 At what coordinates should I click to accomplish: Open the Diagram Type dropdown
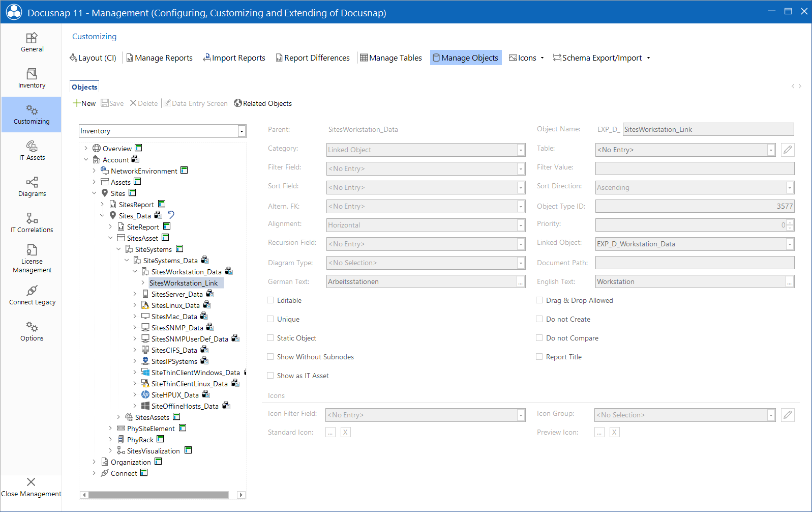click(x=521, y=263)
